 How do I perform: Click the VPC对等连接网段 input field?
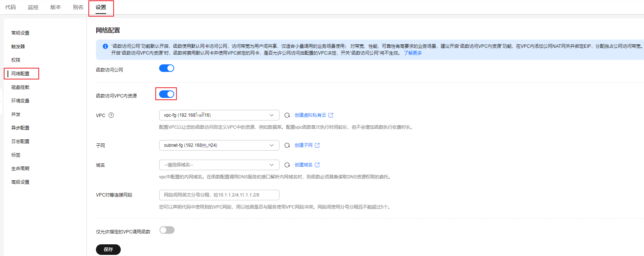pyautogui.click(x=219, y=195)
